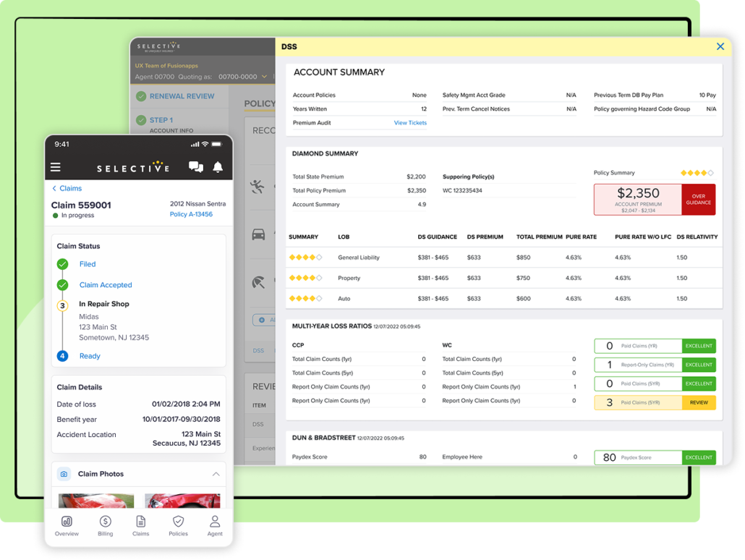Click the car auto coverage icon

258,234
